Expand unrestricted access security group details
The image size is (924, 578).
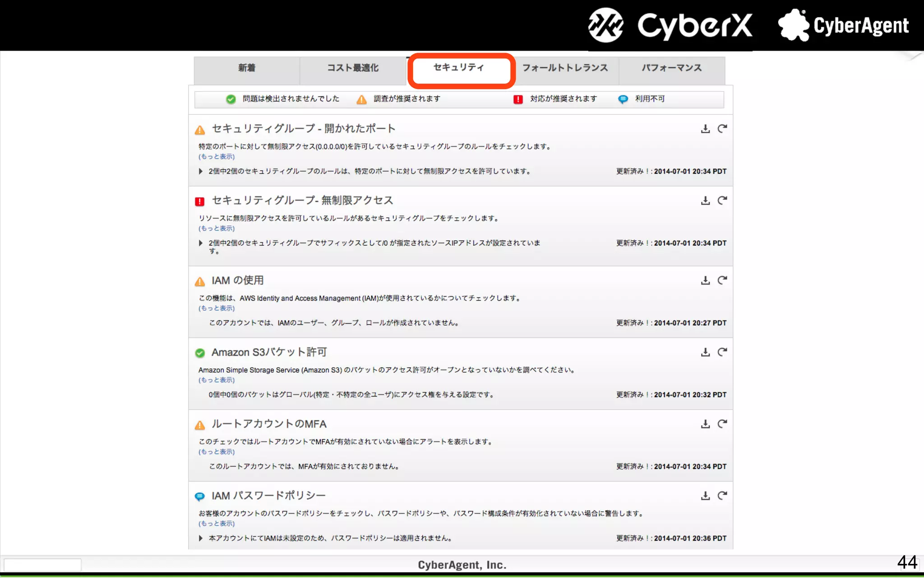(x=201, y=243)
